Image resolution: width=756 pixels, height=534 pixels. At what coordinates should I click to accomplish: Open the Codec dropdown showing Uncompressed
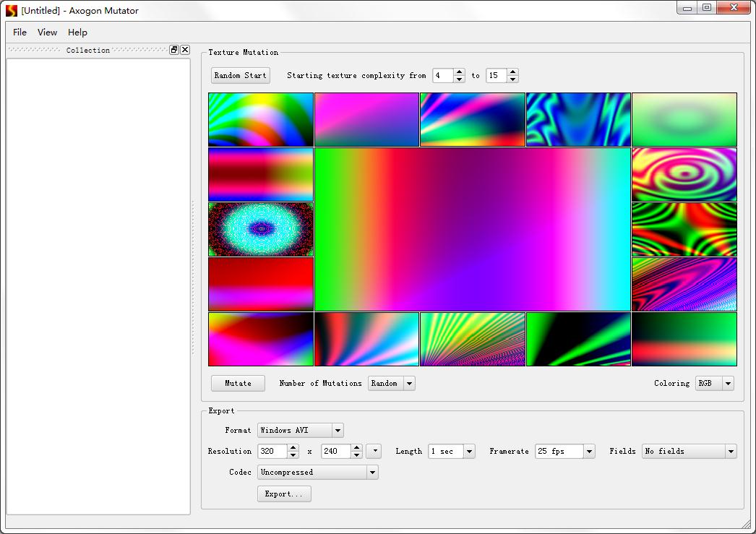click(371, 472)
